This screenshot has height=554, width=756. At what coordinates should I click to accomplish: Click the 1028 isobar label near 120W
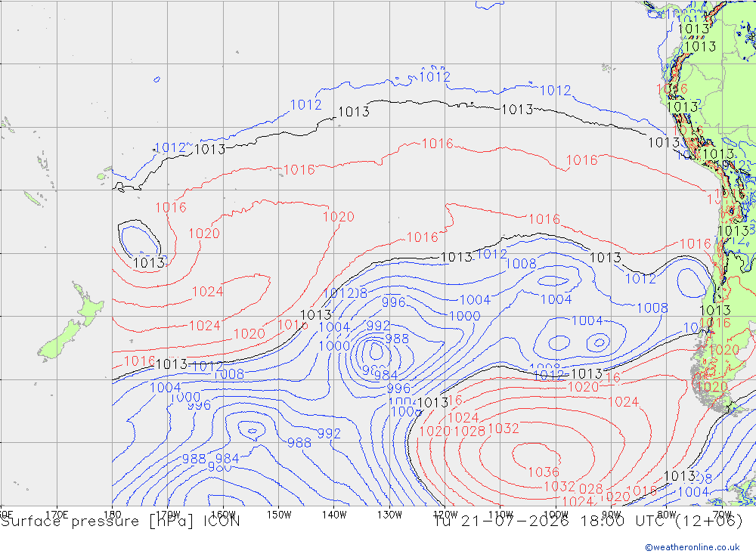coord(469,431)
